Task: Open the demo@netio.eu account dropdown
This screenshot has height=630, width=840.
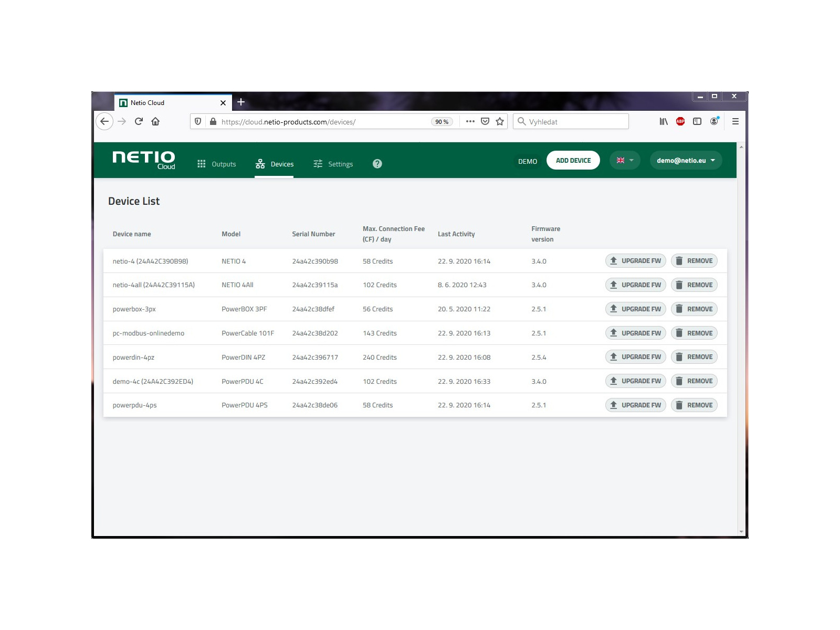Action: click(x=686, y=160)
